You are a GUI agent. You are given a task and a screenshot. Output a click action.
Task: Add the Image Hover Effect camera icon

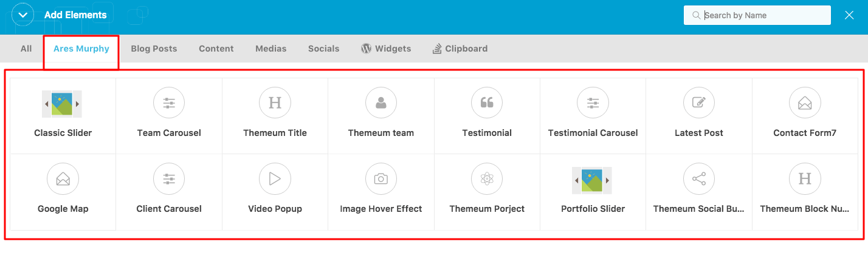[x=381, y=179]
